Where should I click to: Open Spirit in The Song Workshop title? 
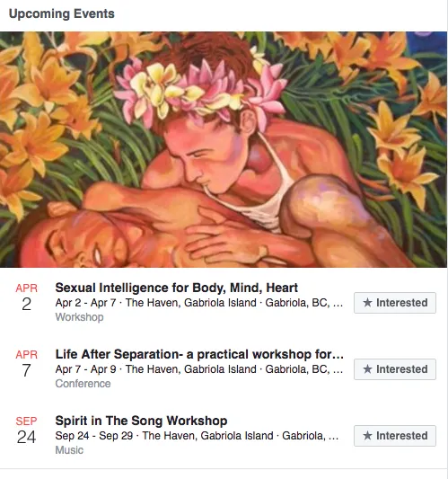click(141, 421)
